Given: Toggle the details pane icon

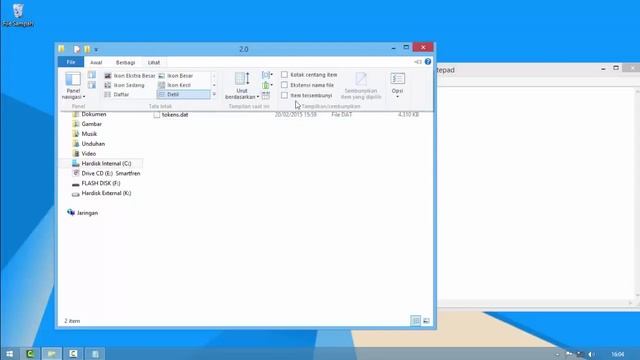Looking at the screenshot, I should pyautogui.click(x=92, y=85).
